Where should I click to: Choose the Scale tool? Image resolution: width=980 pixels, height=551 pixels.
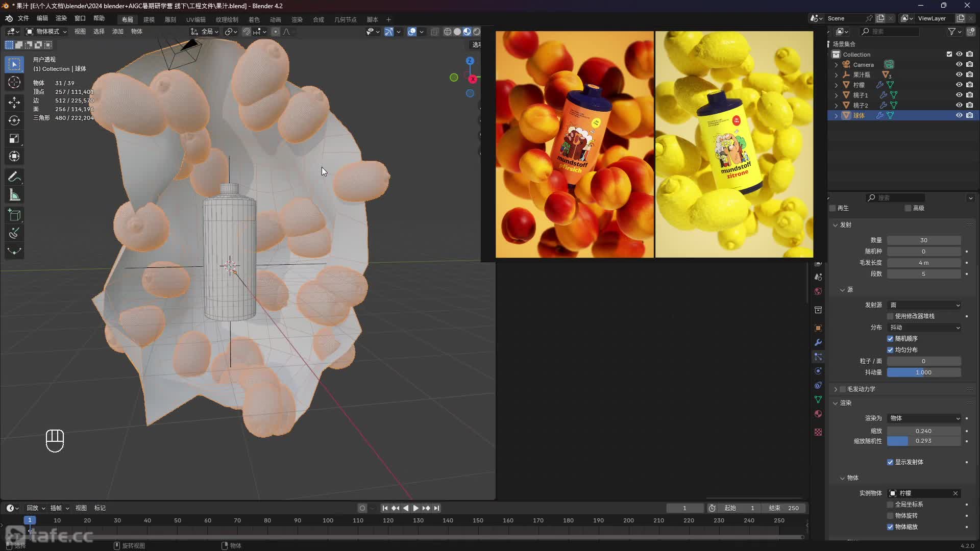click(14, 138)
